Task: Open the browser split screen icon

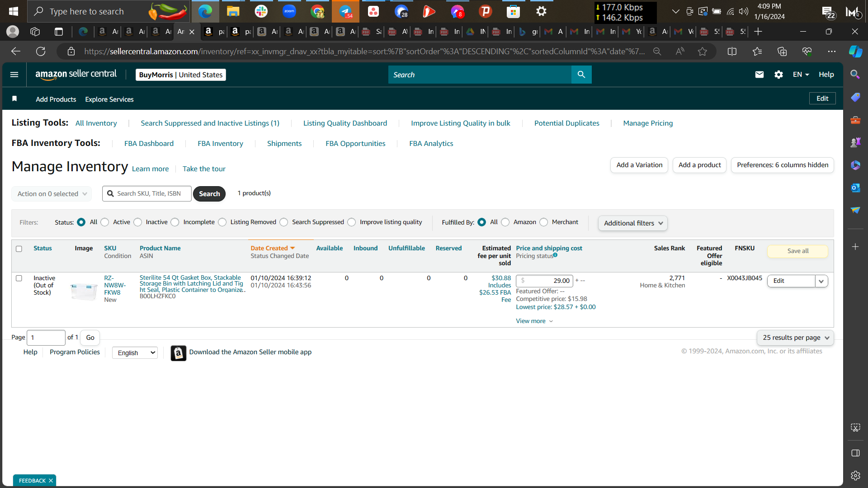Action: pos(732,52)
